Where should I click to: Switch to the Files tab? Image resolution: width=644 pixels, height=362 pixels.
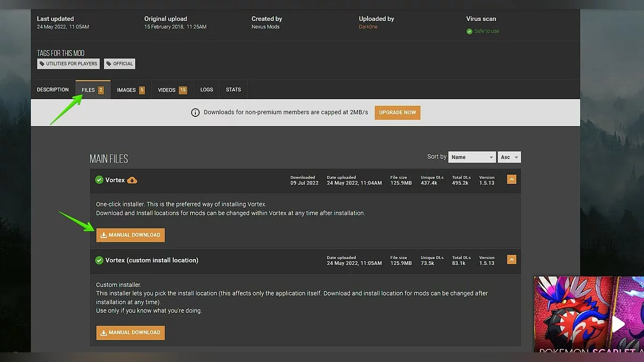[x=92, y=90]
